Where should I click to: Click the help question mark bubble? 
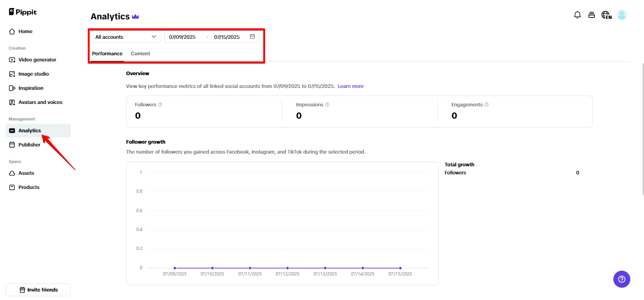[621, 279]
